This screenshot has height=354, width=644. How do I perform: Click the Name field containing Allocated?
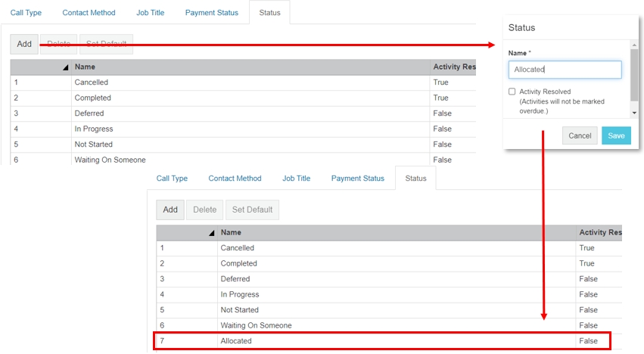point(565,70)
